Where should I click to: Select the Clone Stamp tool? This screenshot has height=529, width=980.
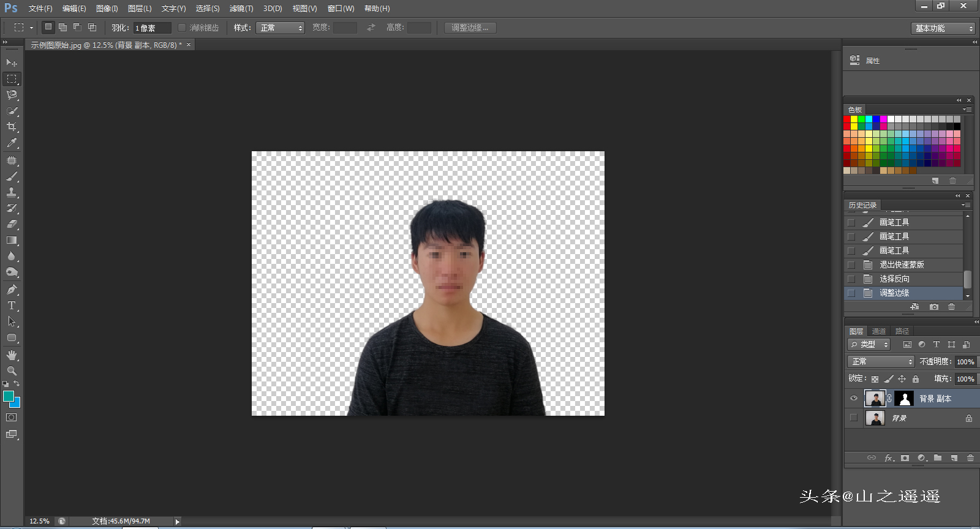tap(11, 192)
